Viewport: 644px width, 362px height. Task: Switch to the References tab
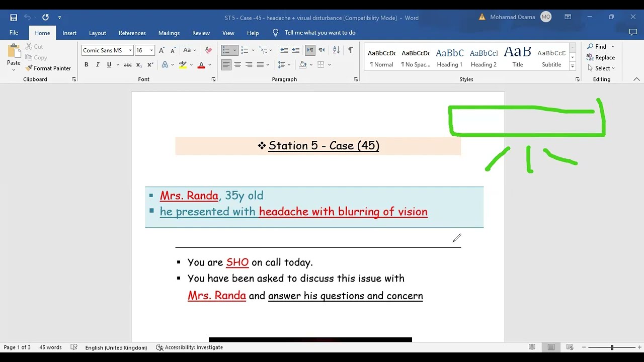coord(132,33)
